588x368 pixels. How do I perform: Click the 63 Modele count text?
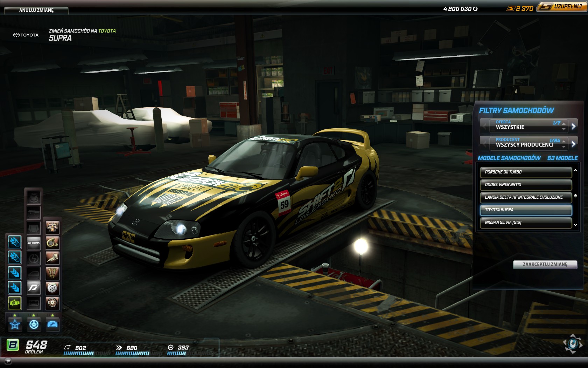tap(562, 158)
